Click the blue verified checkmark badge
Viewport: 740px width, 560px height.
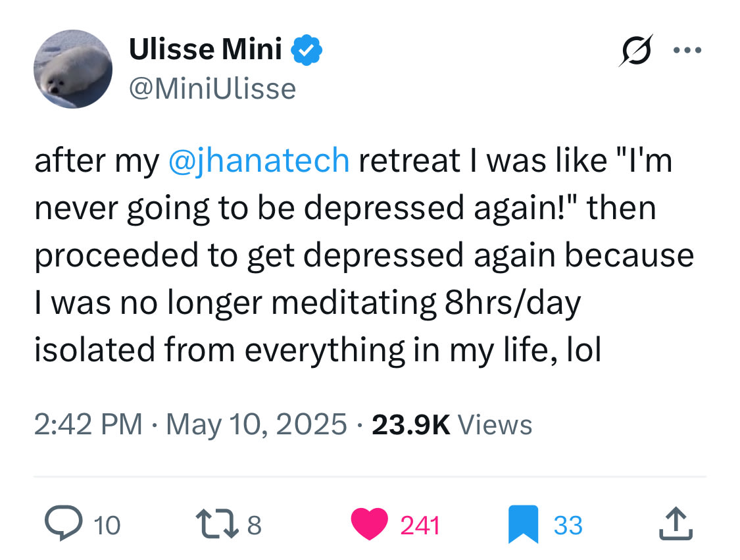[307, 49]
